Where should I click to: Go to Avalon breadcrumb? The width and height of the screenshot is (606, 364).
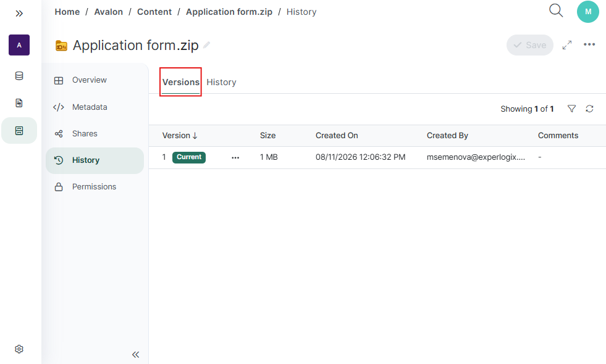[x=109, y=12]
